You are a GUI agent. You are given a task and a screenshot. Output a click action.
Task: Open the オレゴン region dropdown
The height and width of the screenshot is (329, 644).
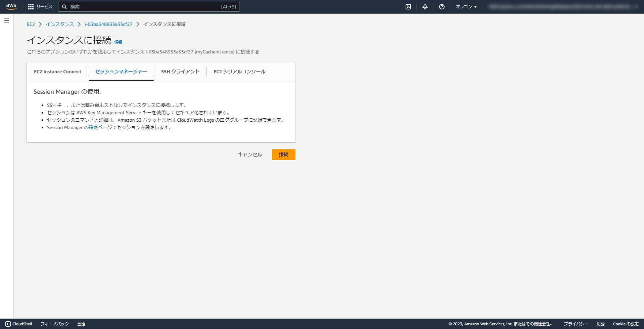[x=466, y=6]
